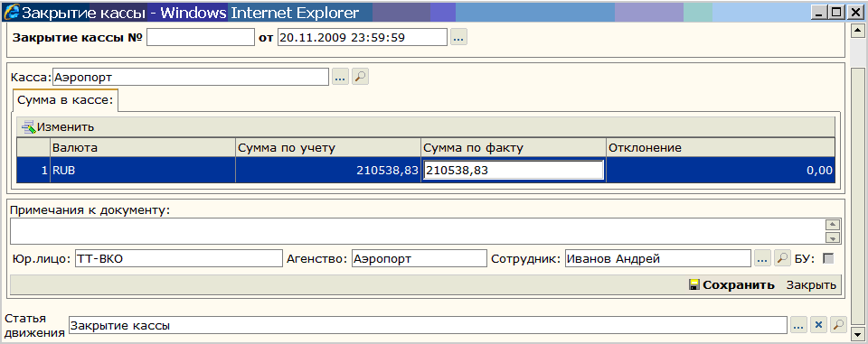This screenshot has height=344, width=868.
Task: Click the Закрытие кассы № number field
Action: (x=201, y=38)
